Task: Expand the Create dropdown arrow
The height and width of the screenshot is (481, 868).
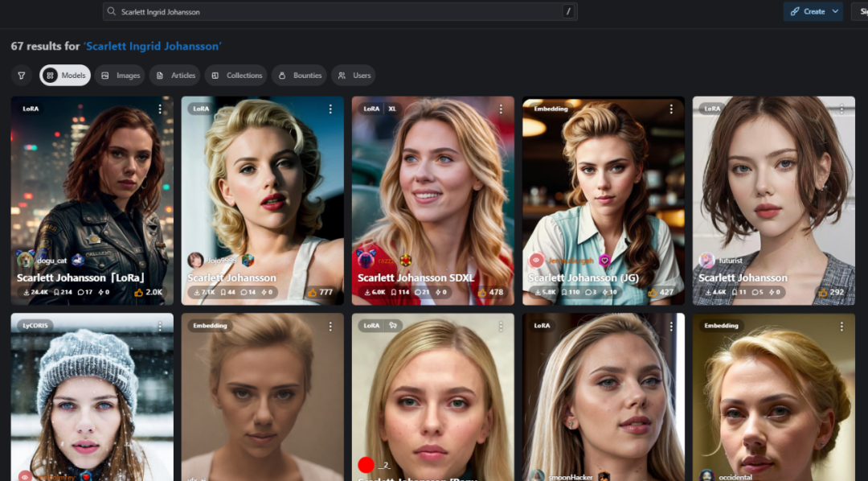Action: pos(835,11)
